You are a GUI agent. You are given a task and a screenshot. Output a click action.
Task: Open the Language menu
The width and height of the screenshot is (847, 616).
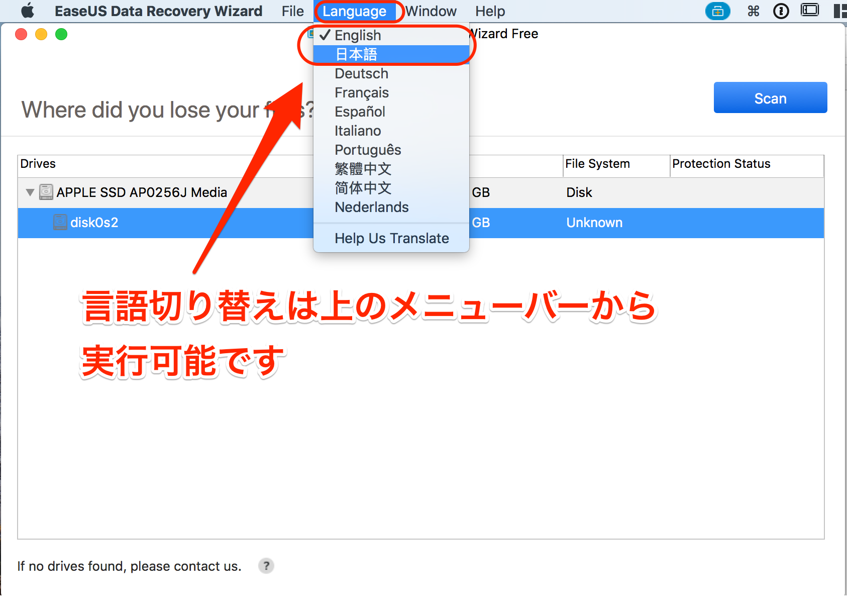coord(354,11)
